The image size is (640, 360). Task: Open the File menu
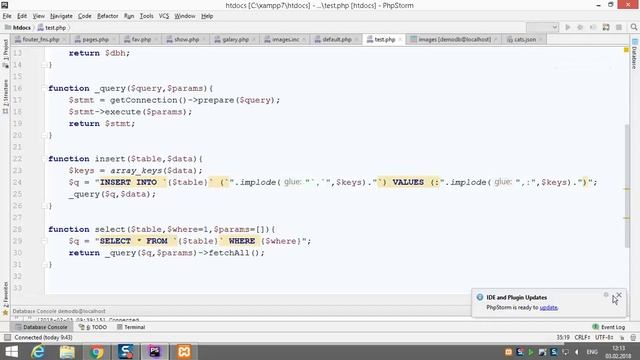coord(7,16)
